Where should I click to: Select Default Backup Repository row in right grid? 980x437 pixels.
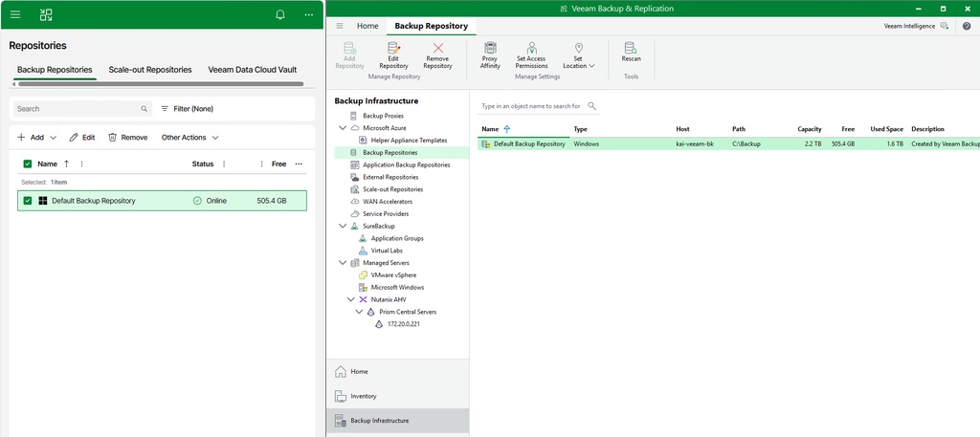tap(728, 143)
